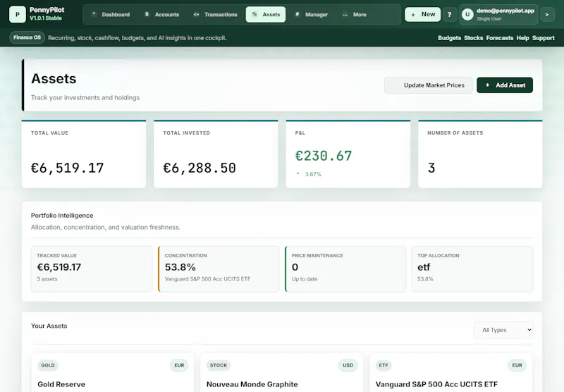Open the Nouveau Monde Graphite asset
Viewport: 564px width, 392px height.
point(252,384)
